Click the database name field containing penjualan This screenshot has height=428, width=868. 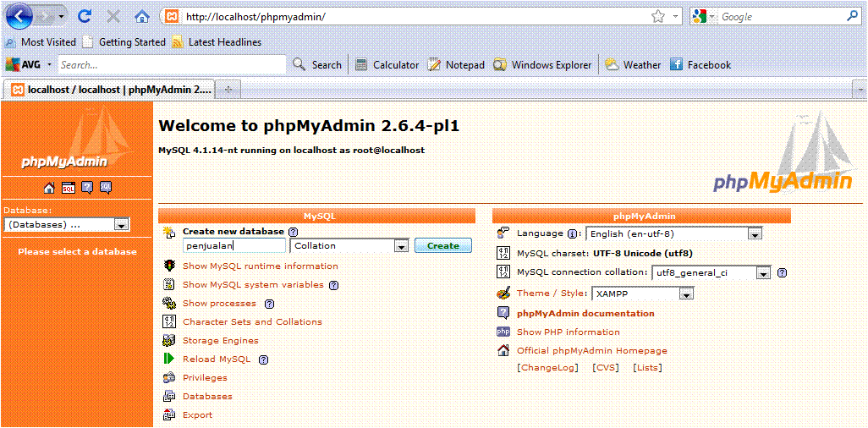point(233,246)
